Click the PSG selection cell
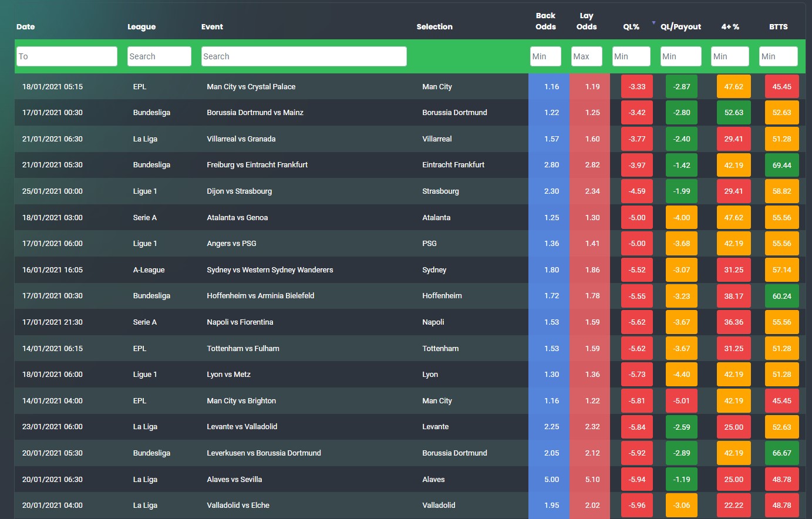 429,243
